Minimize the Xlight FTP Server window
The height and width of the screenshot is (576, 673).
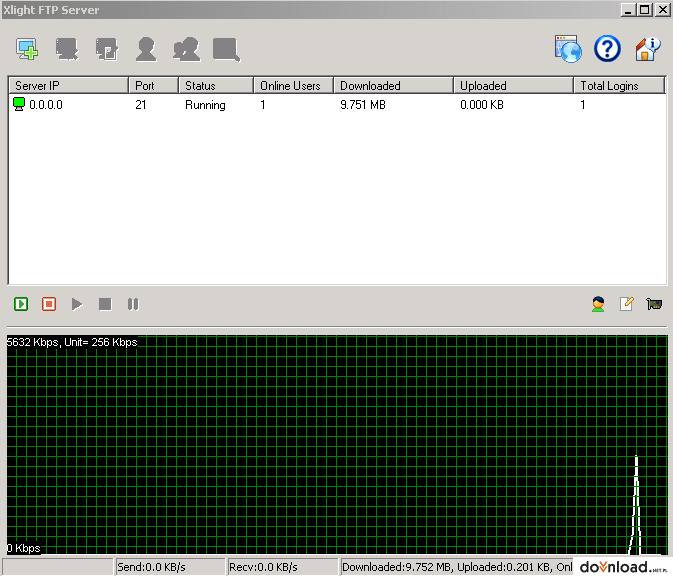[x=628, y=9]
